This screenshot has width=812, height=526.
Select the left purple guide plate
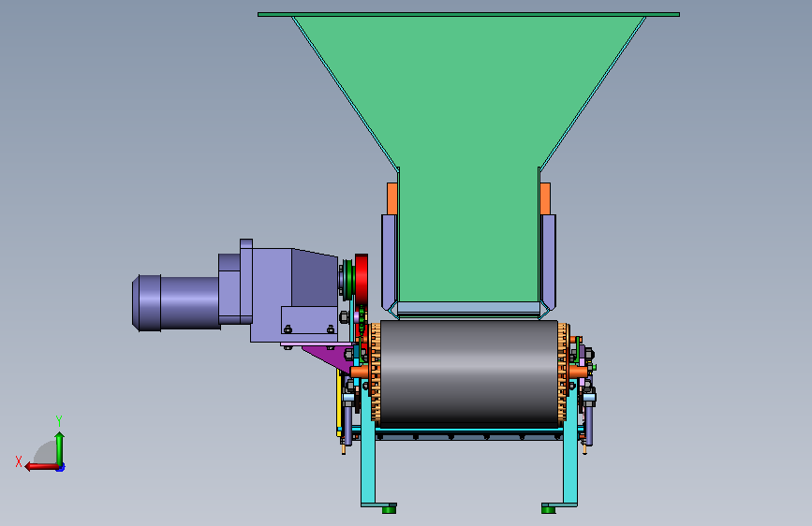point(389,261)
